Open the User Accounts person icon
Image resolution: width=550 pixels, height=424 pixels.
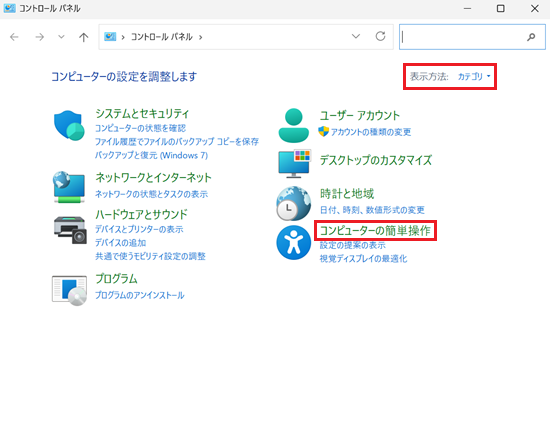(x=294, y=126)
